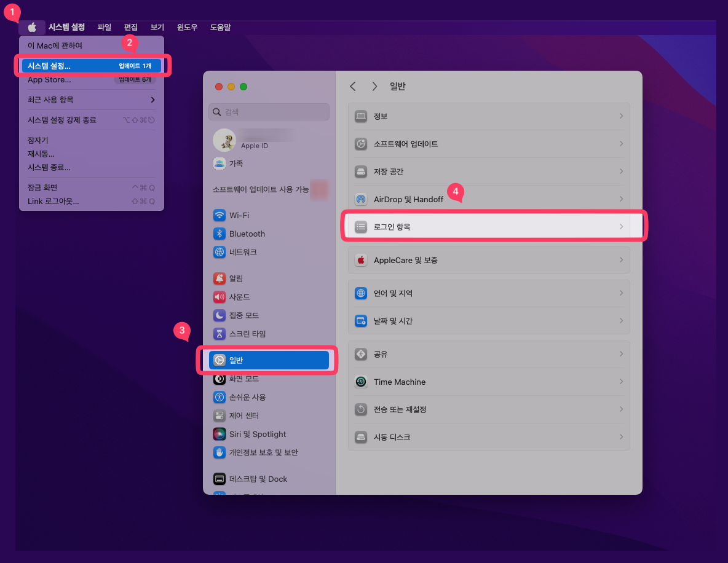The height and width of the screenshot is (563, 728).
Task: Click the 제어 센터 icon
Action: point(219,415)
